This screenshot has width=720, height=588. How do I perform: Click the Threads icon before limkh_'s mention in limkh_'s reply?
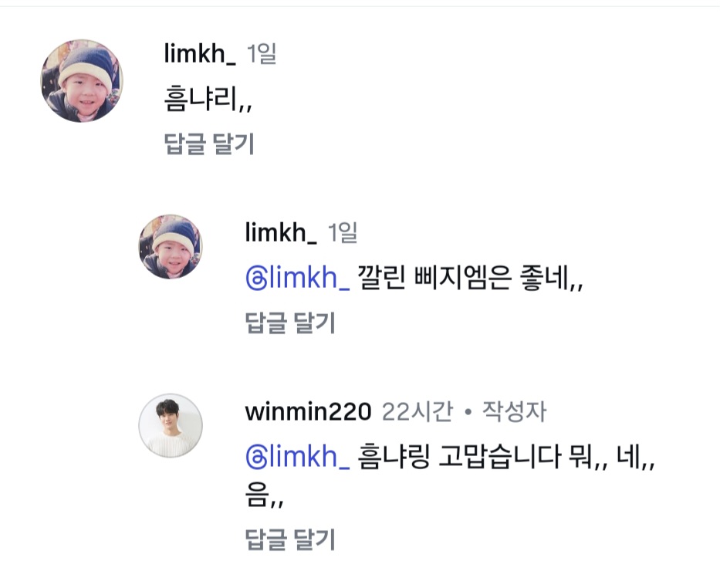pos(254,279)
